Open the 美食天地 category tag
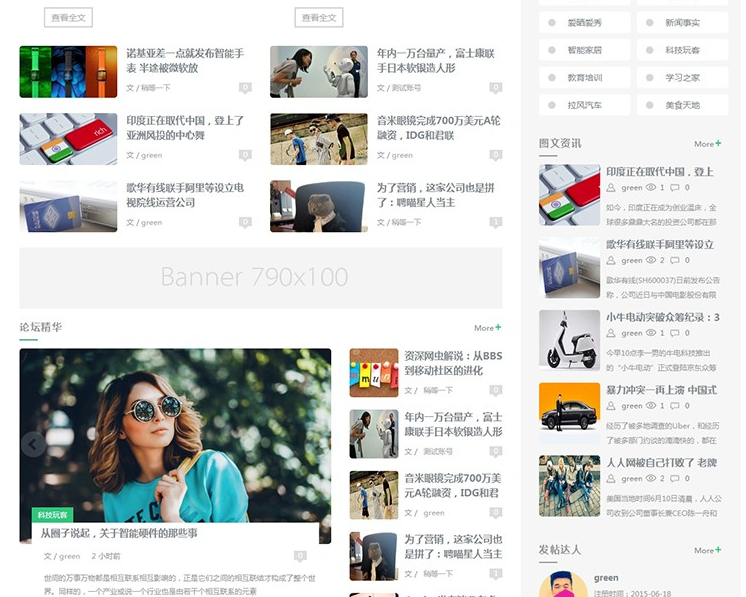This screenshot has height=597, width=746. click(682, 105)
